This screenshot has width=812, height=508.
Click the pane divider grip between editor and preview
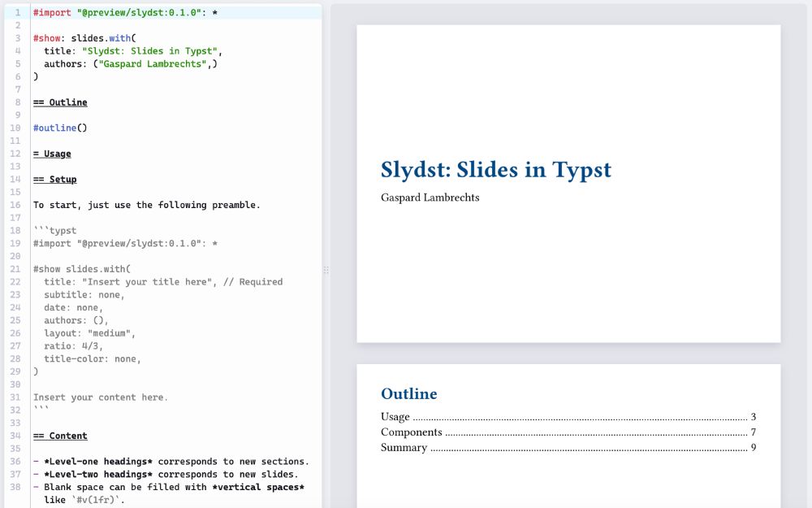pyautogui.click(x=326, y=270)
